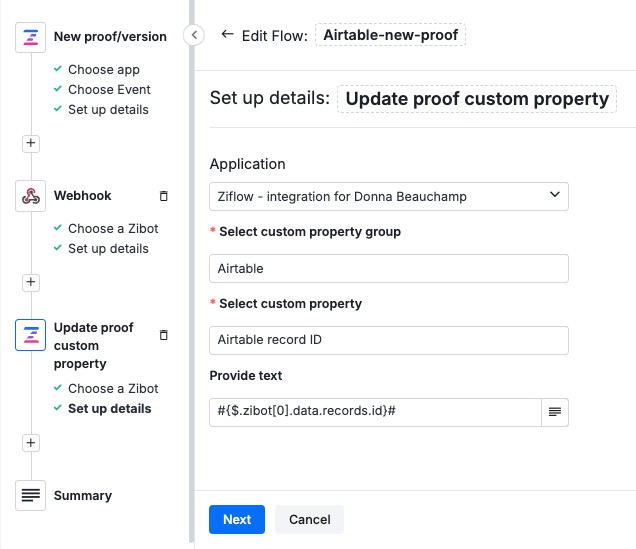
Task: Go to Choose app substep
Action: (104, 70)
